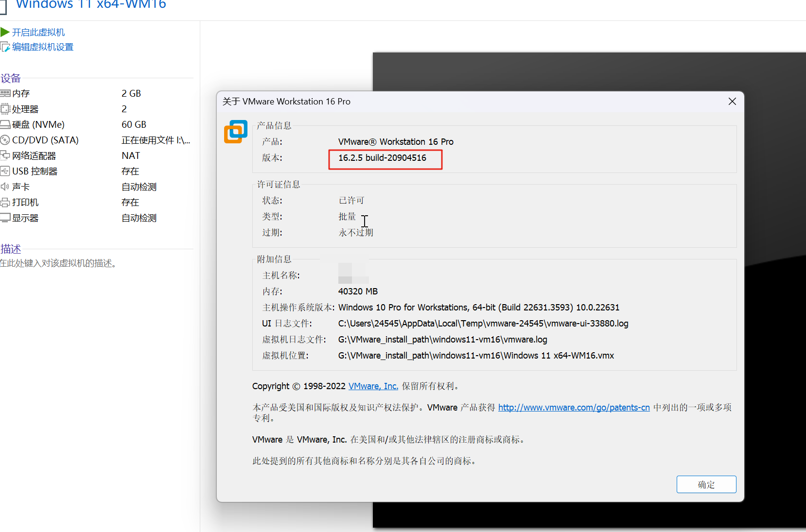Confirm the About dialog with 确定
The height and width of the screenshot is (532, 806).
click(706, 484)
